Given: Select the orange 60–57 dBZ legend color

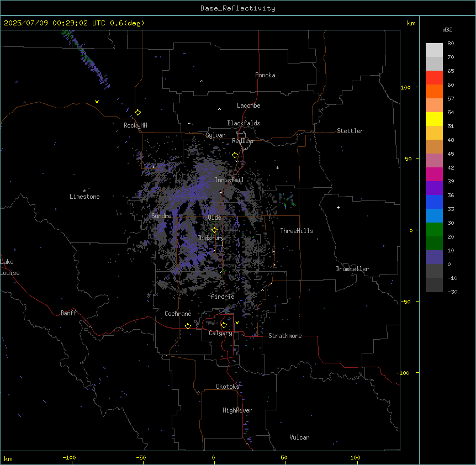Looking at the screenshot, I should coord(434,92).
